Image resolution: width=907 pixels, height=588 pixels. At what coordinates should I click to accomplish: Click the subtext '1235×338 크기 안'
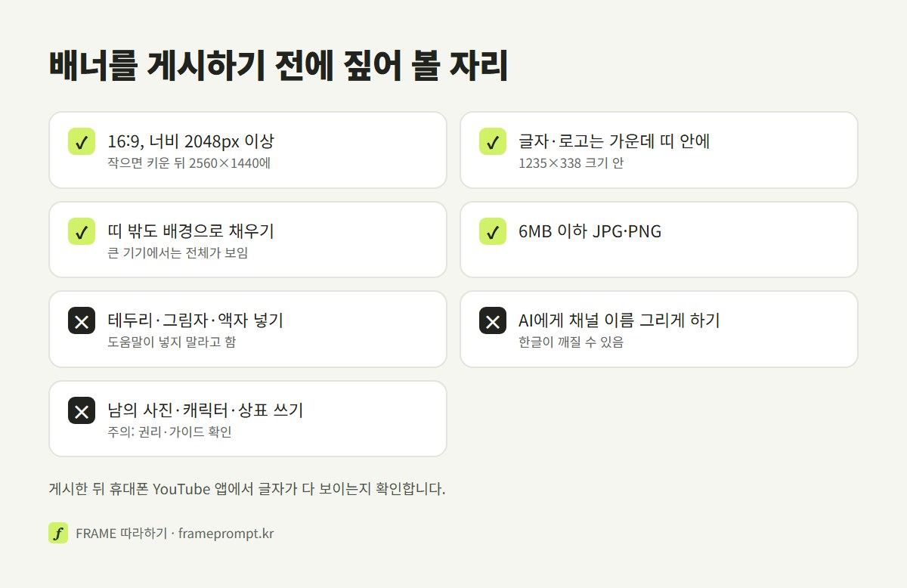pyautogui.click(x=571, y=162)
